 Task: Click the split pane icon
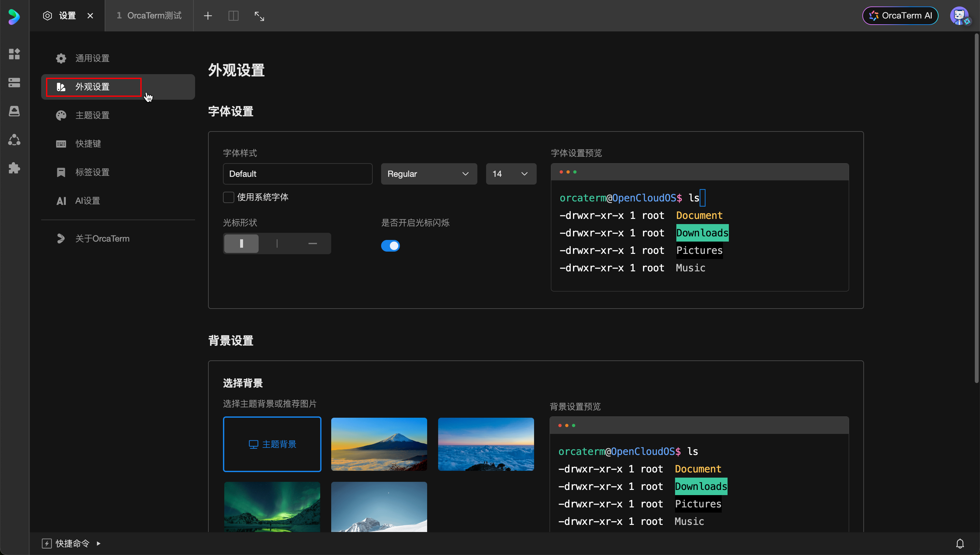233,16
